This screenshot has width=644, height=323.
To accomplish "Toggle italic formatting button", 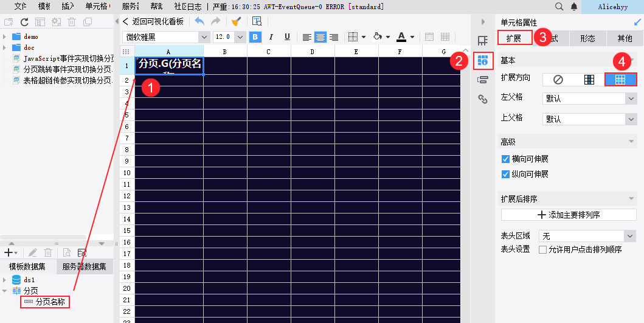I will pyautogui.click(x=271, y=37).
